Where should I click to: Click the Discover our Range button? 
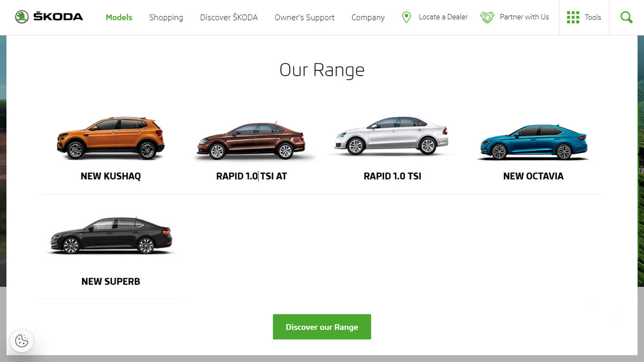(322, 327)
